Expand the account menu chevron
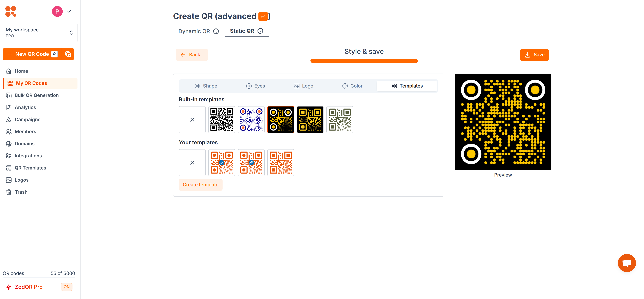Image resolution: width=644 pixels, height=299 pixels. (x=69, y=12)
